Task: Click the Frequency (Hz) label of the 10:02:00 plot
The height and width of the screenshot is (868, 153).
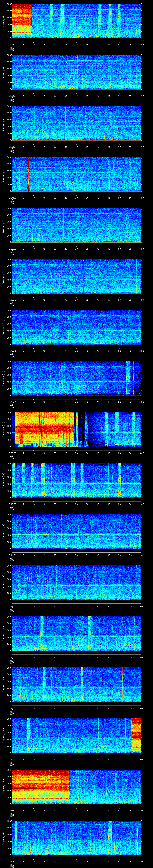Action: coord(4,72)
